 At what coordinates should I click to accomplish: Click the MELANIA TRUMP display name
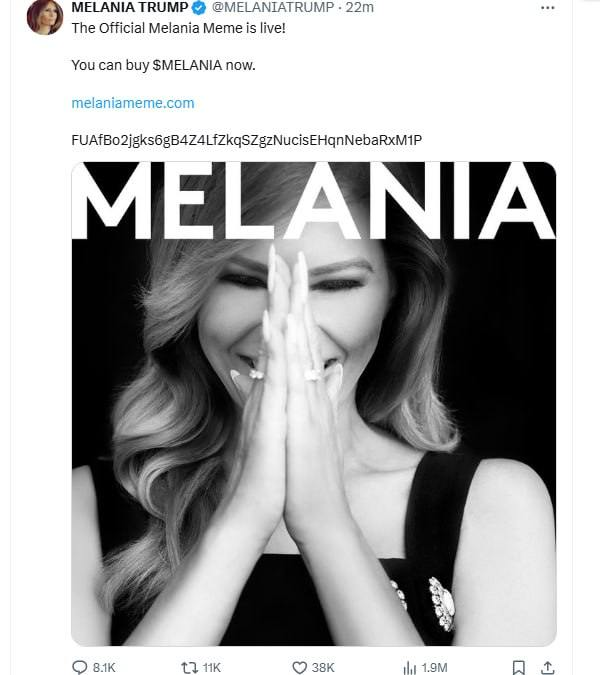130,7
